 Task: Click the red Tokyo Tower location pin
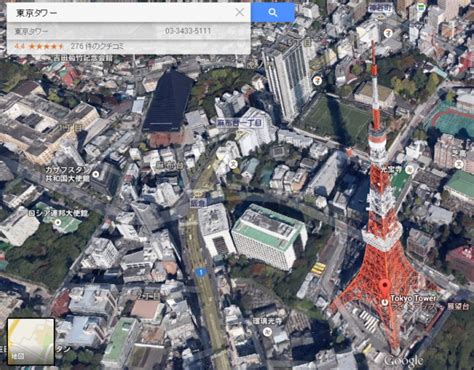386,286
